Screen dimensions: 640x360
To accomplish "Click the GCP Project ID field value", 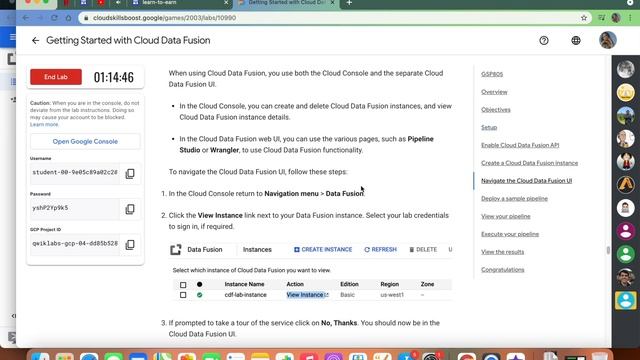I will [75, 244].
